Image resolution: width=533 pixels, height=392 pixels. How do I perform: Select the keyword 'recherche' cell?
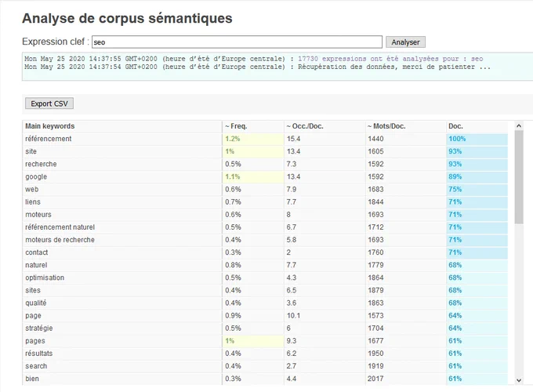(x=122, y=164)
